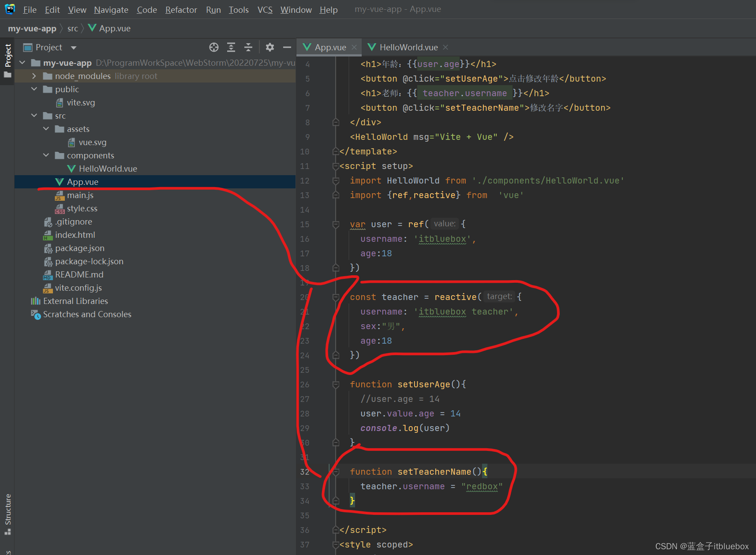Expand the node_modules folder arrow
This screenshot has width=756, height=555.
pos(34,76)
